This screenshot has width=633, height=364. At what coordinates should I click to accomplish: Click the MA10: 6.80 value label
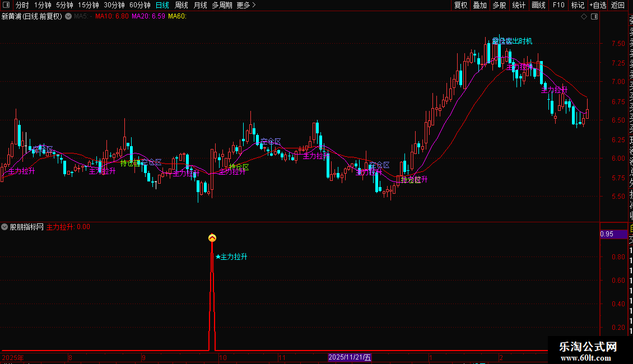tap(112, 16)
